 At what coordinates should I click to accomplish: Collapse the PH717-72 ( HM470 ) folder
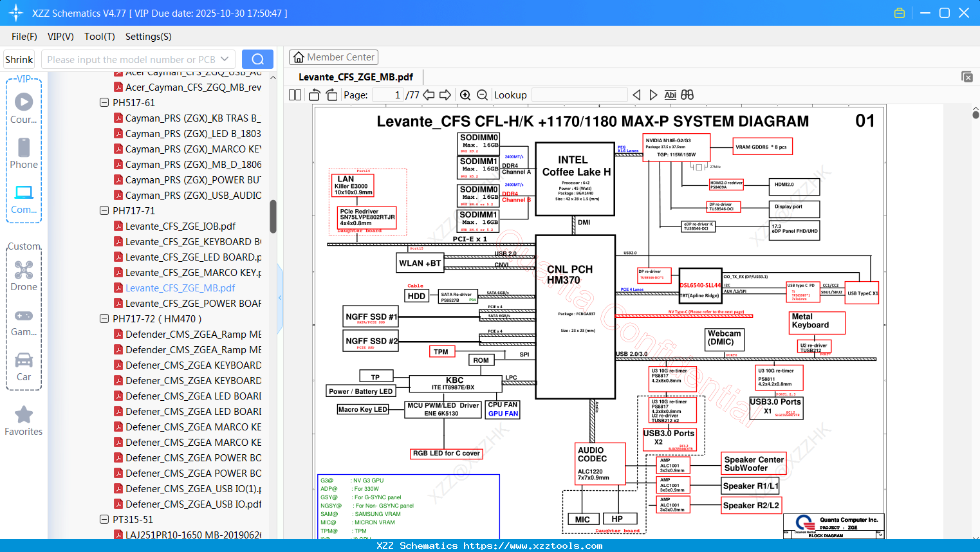pyautogui.click(x=104, y=318)
